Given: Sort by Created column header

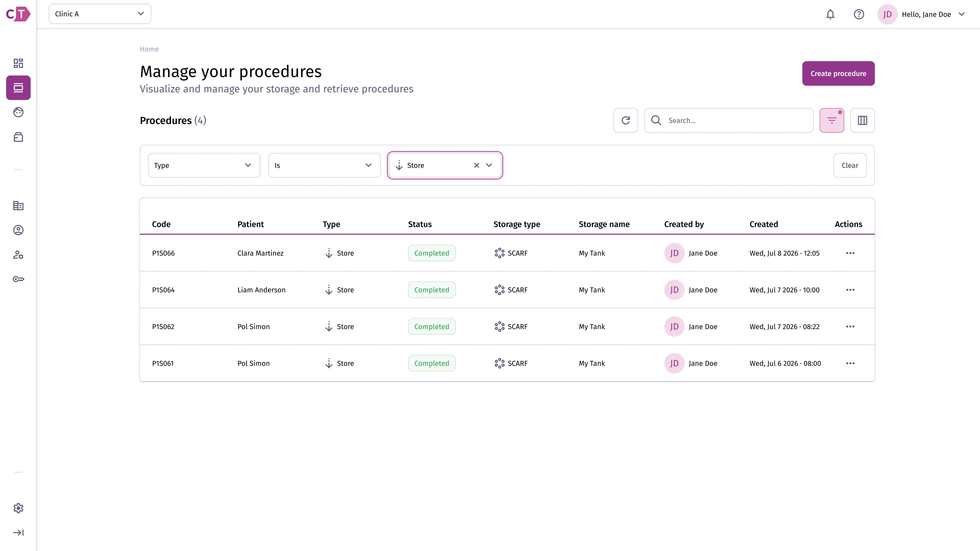Looking at the screenshot, I should 764,224.
